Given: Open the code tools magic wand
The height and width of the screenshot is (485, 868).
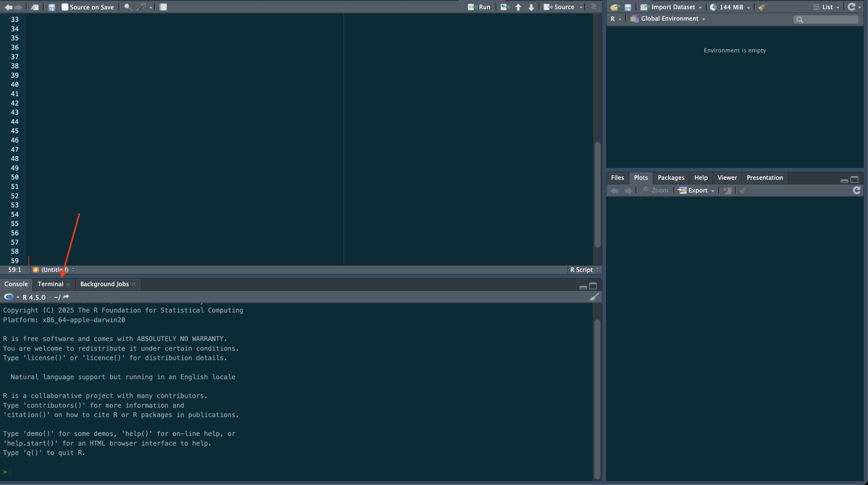Looking at the screenshot, I should click(x=142, y=7).
